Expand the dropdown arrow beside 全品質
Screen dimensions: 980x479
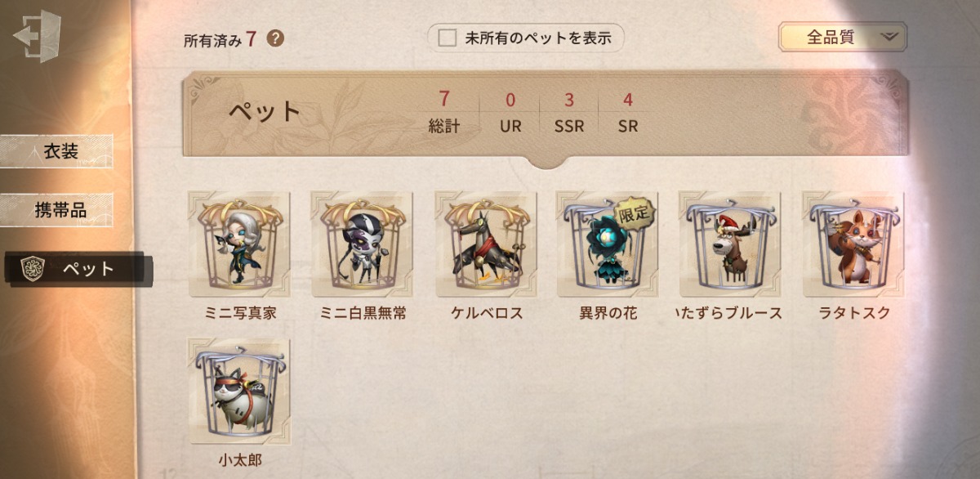(889, 37)
